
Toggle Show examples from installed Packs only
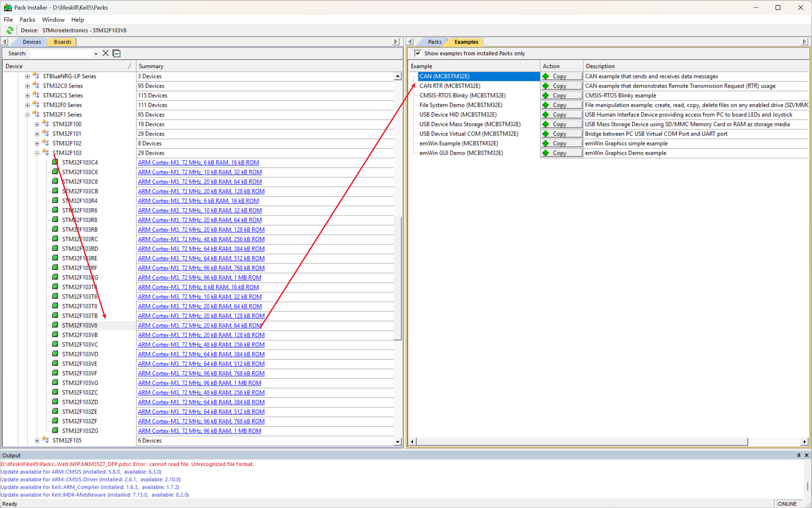[418, 53]
